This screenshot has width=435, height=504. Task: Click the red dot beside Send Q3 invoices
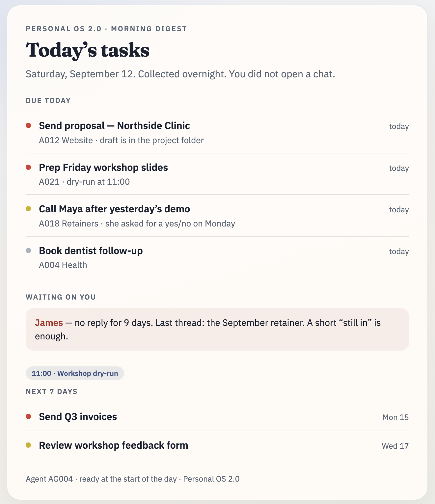click(x=28, y=416)
